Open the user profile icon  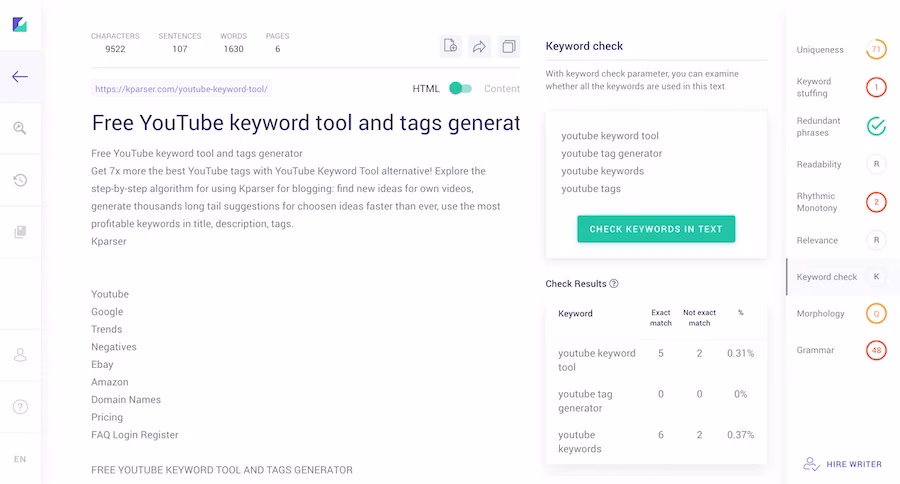(20, 355)
